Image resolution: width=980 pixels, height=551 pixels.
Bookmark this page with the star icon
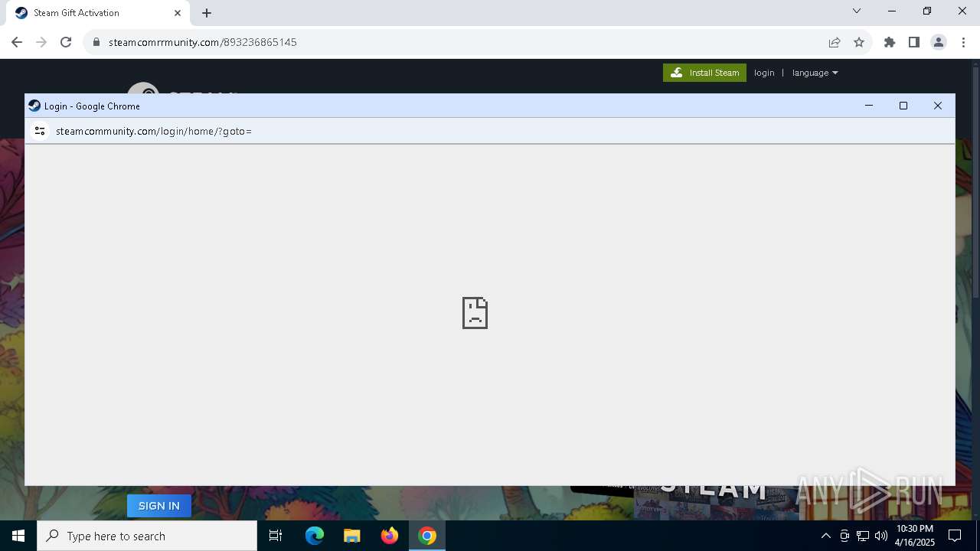tap(859, 42)
